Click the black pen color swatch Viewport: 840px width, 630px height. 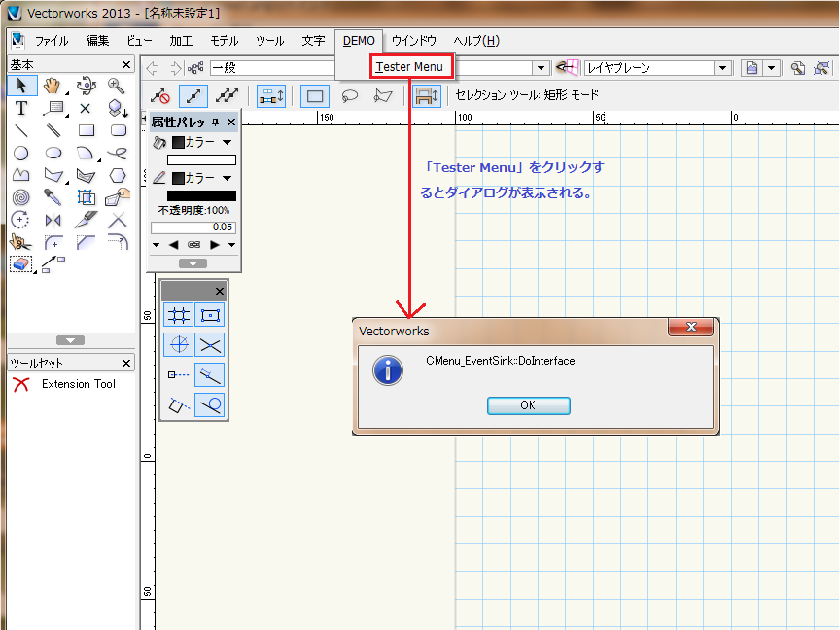[x=201, y=195]
